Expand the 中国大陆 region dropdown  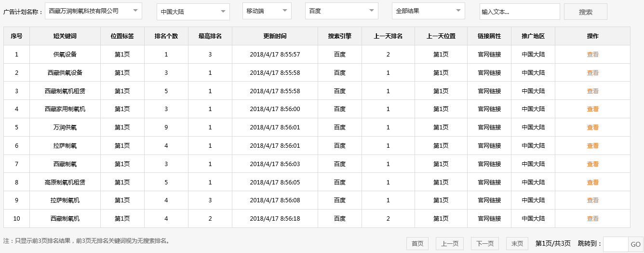193,12
